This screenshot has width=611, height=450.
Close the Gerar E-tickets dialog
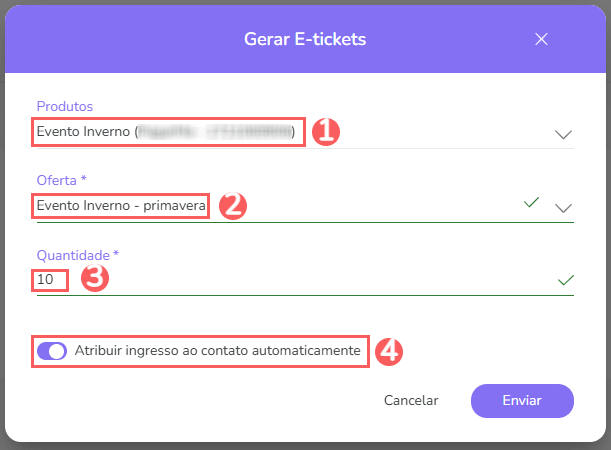click(x=542, y=39)
